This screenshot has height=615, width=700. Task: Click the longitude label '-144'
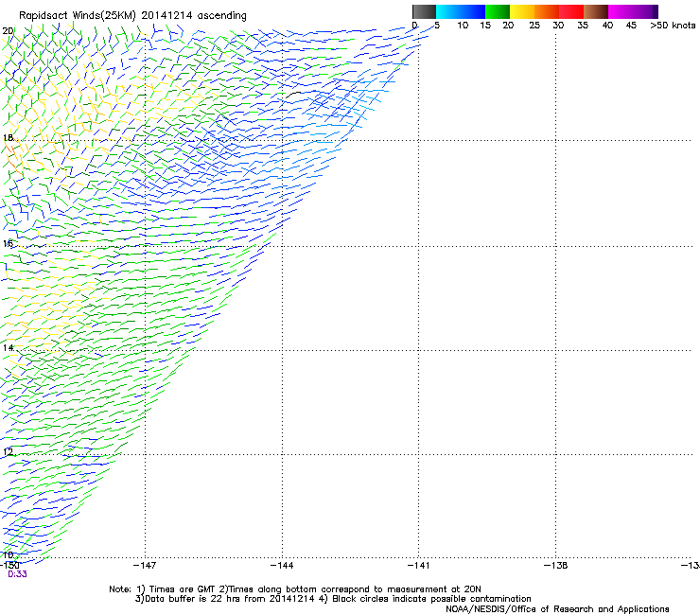click(x=282, y=566)
